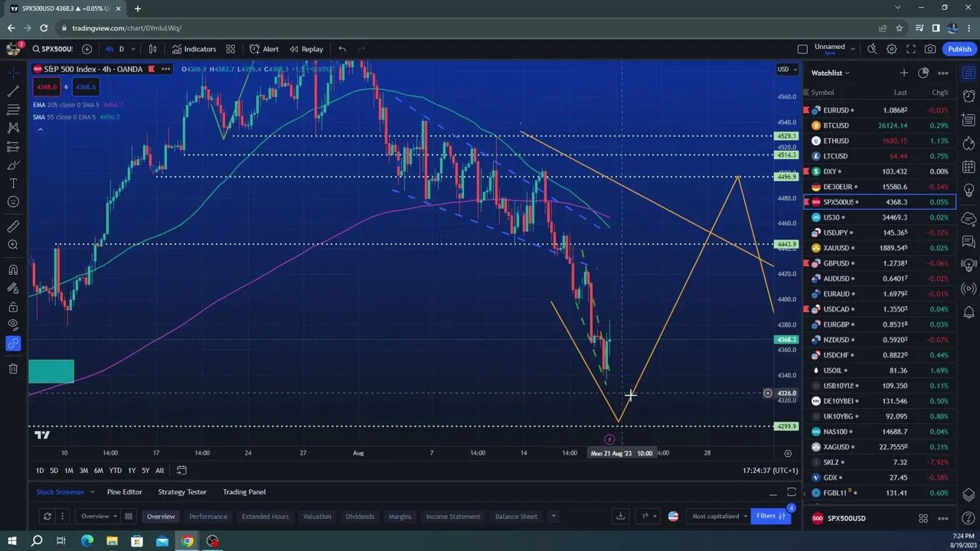Click the highlighted link drawings icon
The image size is (980, 551).
pyautogui.click(x=13, y=344)
